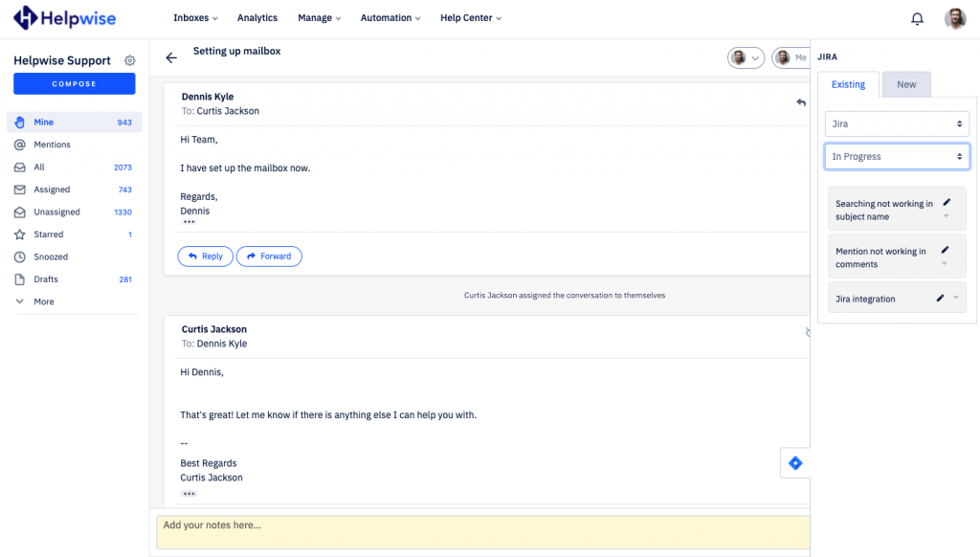The width and height of the screenshot is (980, 557).
Task: Expand quoted text dots in Curtis's email
Action: tap(189, 494)
